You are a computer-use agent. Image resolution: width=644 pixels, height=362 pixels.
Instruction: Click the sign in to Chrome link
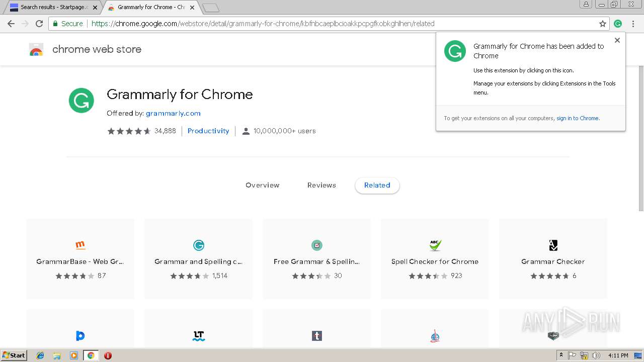(x=578, y=118)
